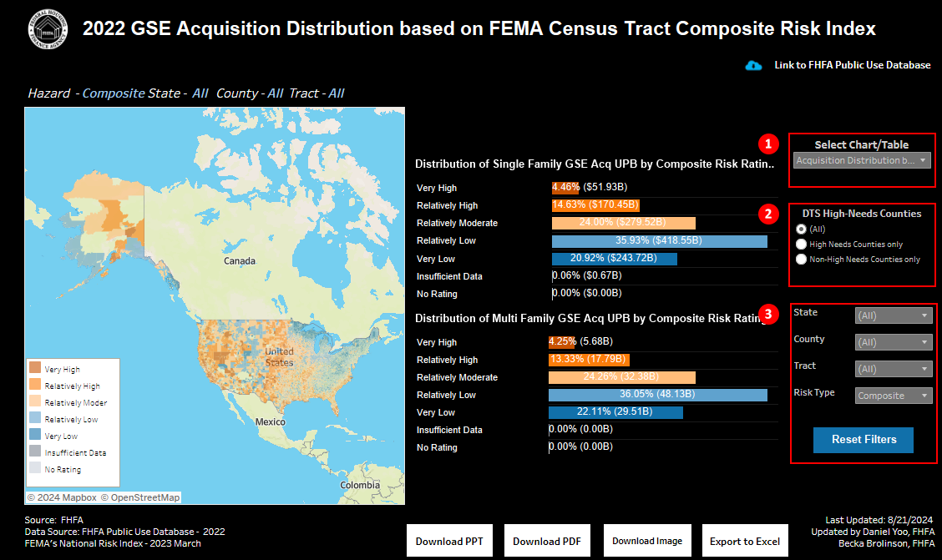Select Single Family Very Low 20.92% bar
Viewport: 942px width, 560px height.
coord(615,259)
